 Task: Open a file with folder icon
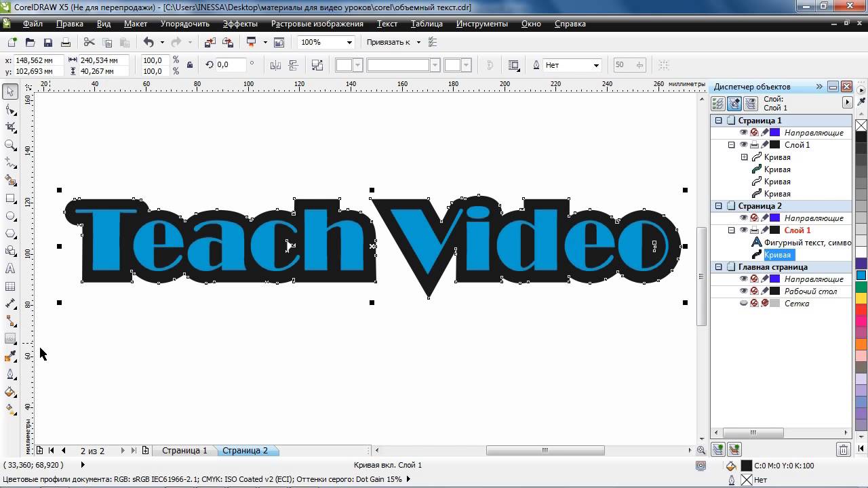[30, 42]
